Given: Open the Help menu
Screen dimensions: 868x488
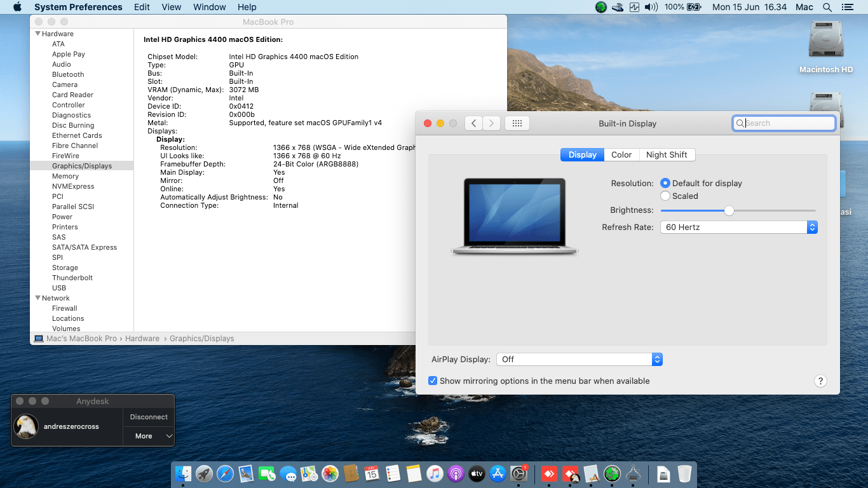Looking at the screenshot, I should coord(247,7).
